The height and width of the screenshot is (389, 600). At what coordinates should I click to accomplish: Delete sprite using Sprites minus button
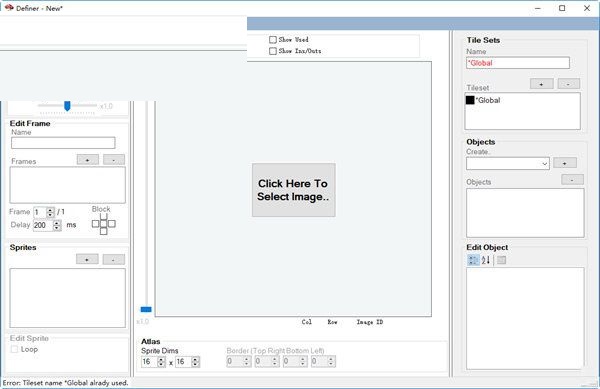114,259
